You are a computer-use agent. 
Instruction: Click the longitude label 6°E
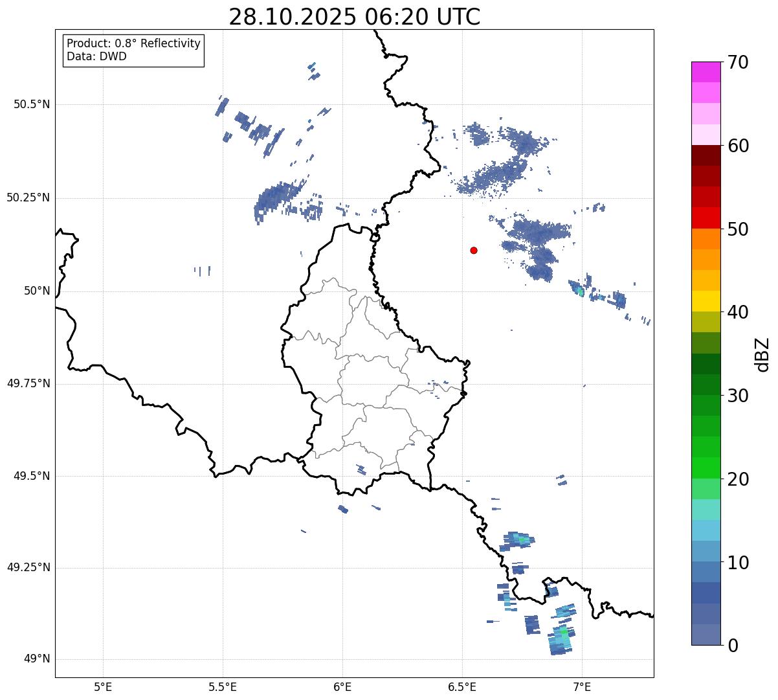[342, 686]
